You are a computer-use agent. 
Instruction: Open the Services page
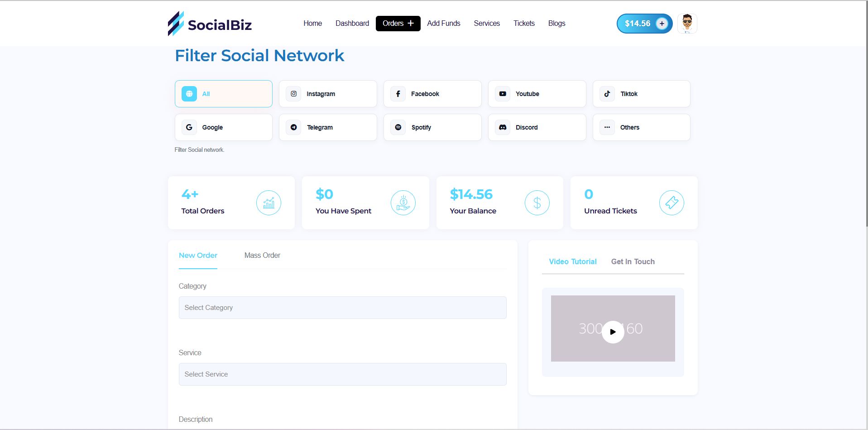(x=487, y=24)
